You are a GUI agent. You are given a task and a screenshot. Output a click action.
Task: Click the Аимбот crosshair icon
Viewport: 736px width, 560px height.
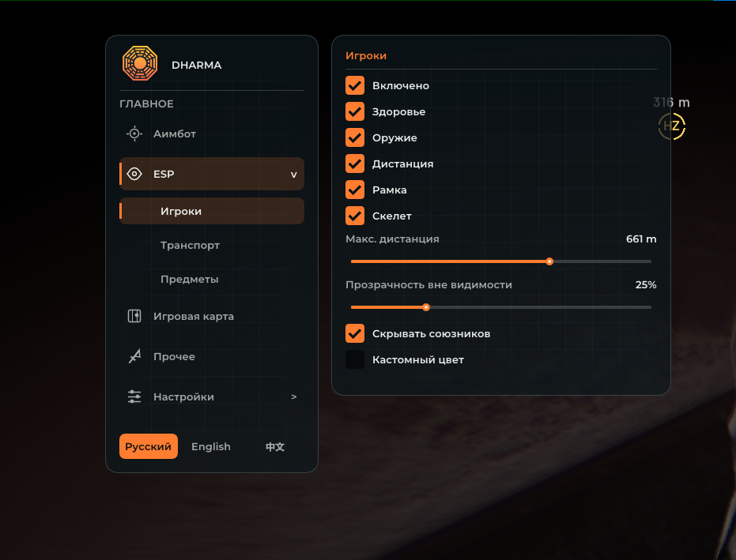coord(134,133)
